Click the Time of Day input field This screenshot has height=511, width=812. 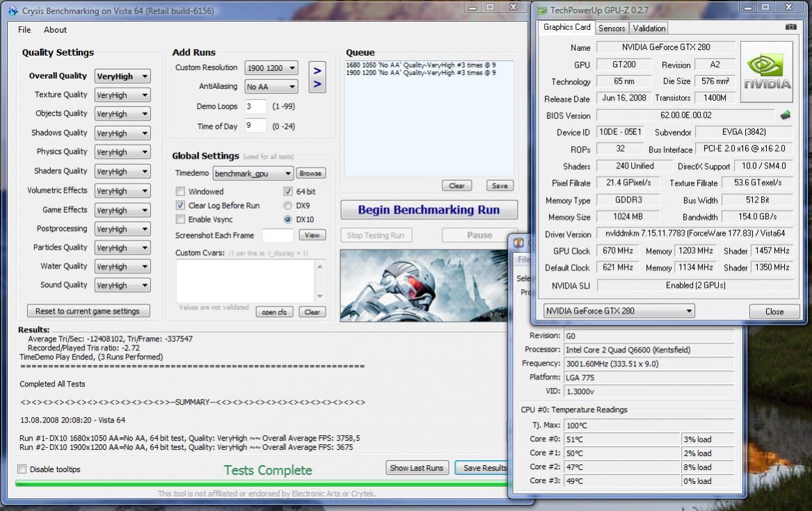coord(255,126)
